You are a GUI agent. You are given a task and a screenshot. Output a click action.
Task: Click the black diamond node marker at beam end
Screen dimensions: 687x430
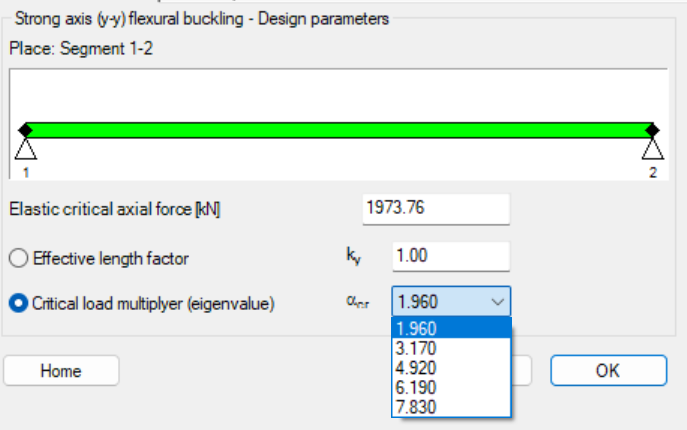[653, 130]
